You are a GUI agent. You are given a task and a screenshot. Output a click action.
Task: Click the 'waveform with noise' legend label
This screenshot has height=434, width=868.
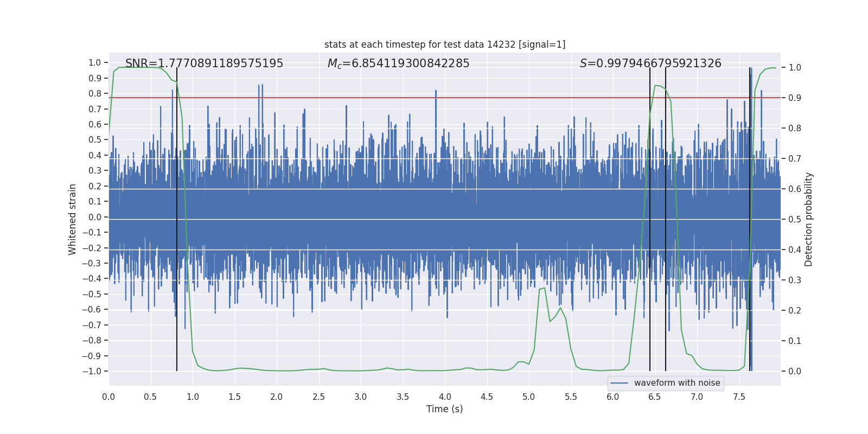coord(676,383)
